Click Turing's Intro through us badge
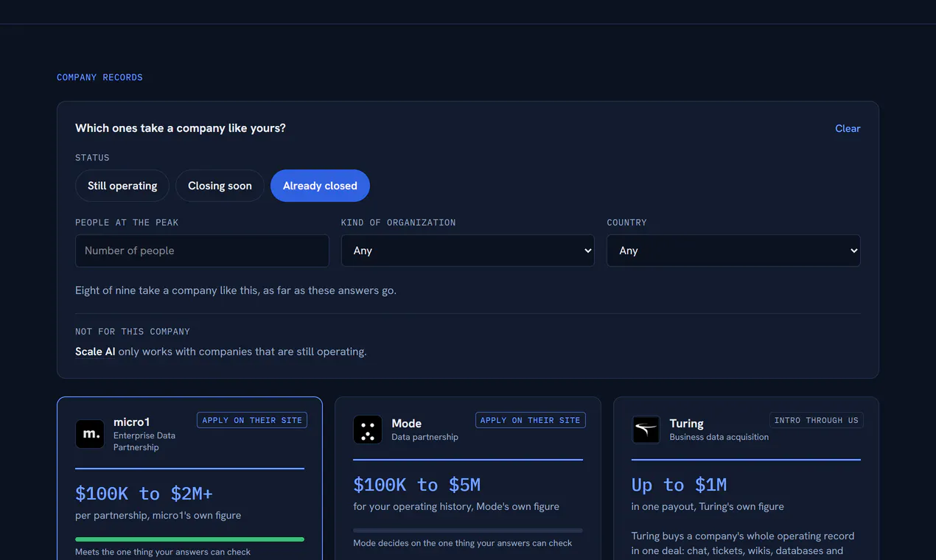Screen dimensions: 936x560 (817, 420)
